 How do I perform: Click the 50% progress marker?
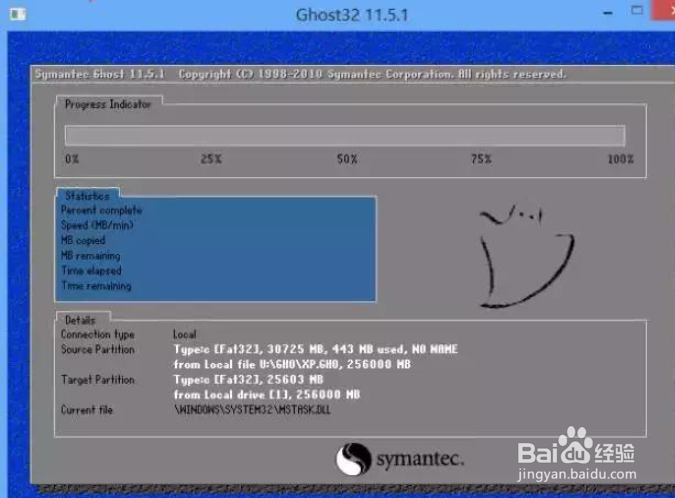point(347,159)
